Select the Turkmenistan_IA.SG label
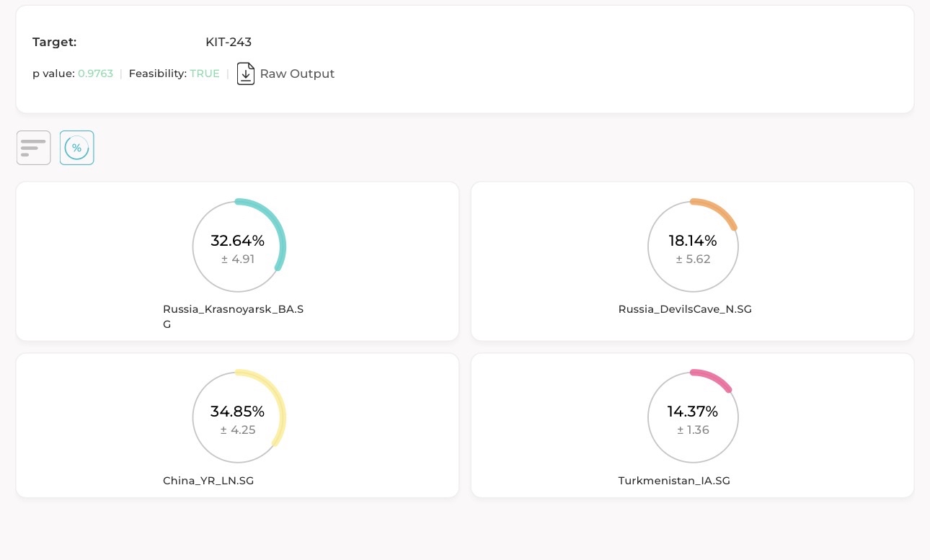This screenshot has width=930, height=560. pyautogui.click(x=674, y=481)
